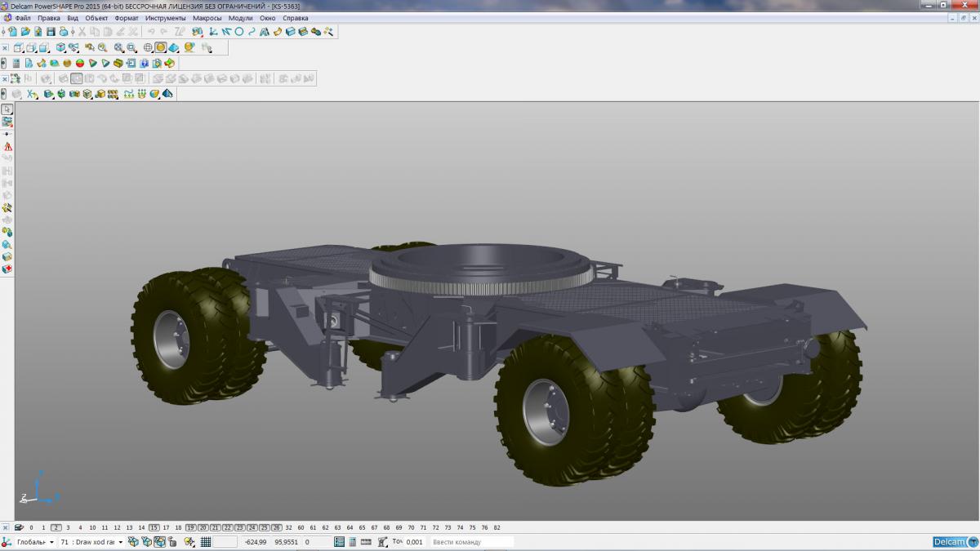Image resolution: width=980 pixels, height=551 pixels.
Task: Toggle layer 20 visibility
Action: [x=203, y=527]
